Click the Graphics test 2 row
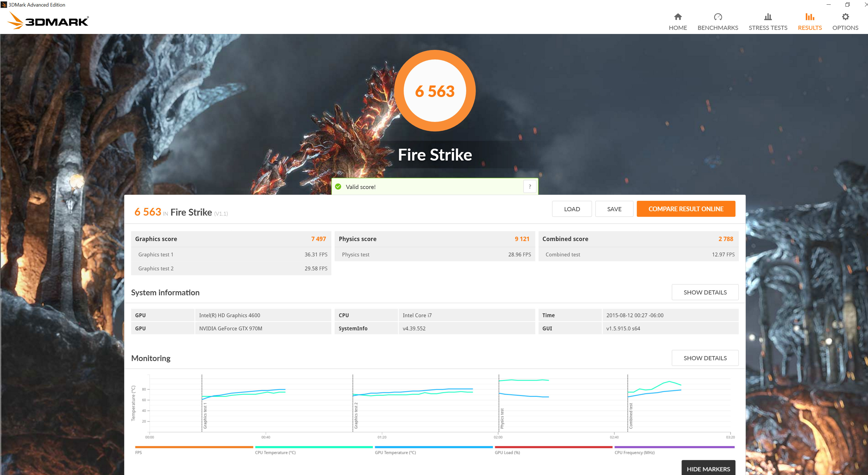Screen dimensions: 868x475 [231, 268]
